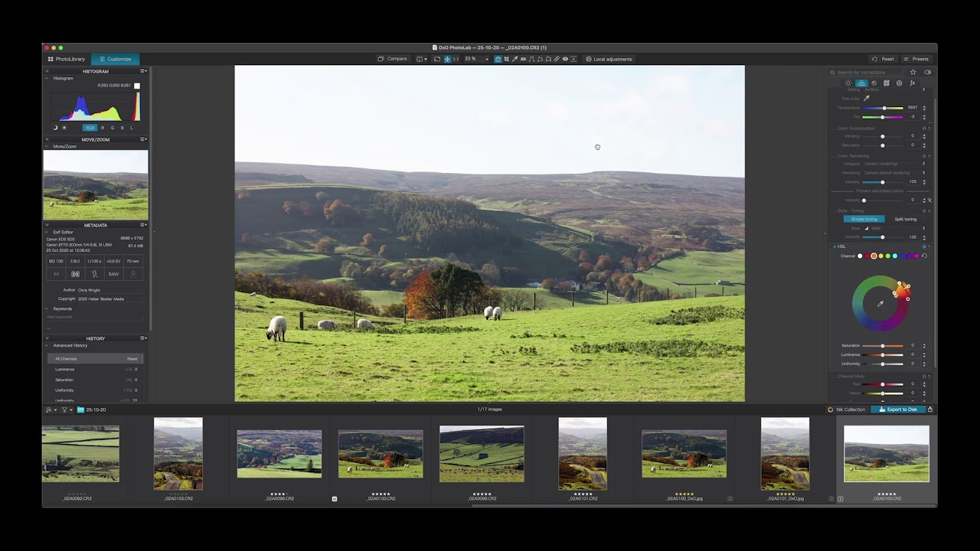This screenshot has width=980, height=551.
Task: Pick white balance color with eyedropper
Action: pyautogui.click(x=867, y=99)
